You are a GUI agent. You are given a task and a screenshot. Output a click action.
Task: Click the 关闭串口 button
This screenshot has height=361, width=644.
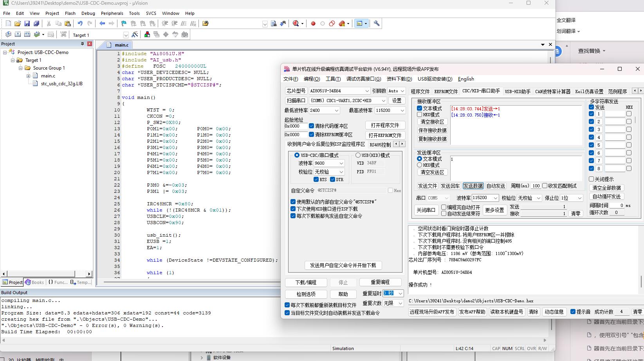pos(426,210)
